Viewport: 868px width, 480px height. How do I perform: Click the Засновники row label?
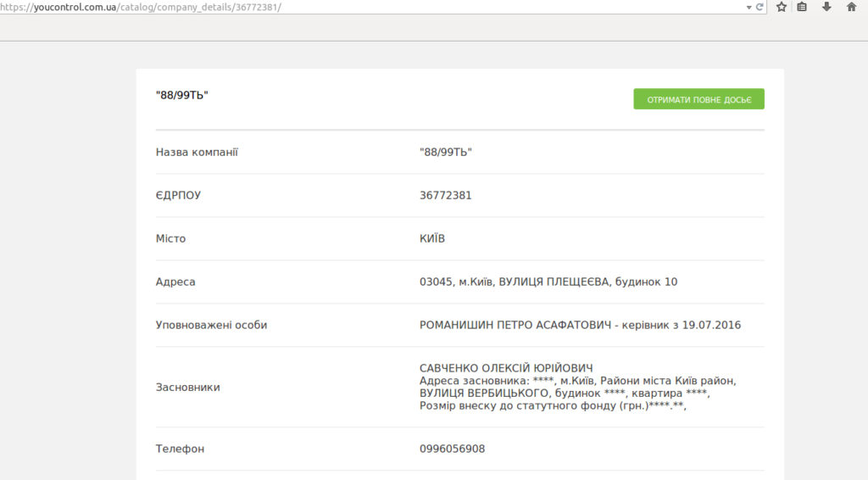(187, 387)
